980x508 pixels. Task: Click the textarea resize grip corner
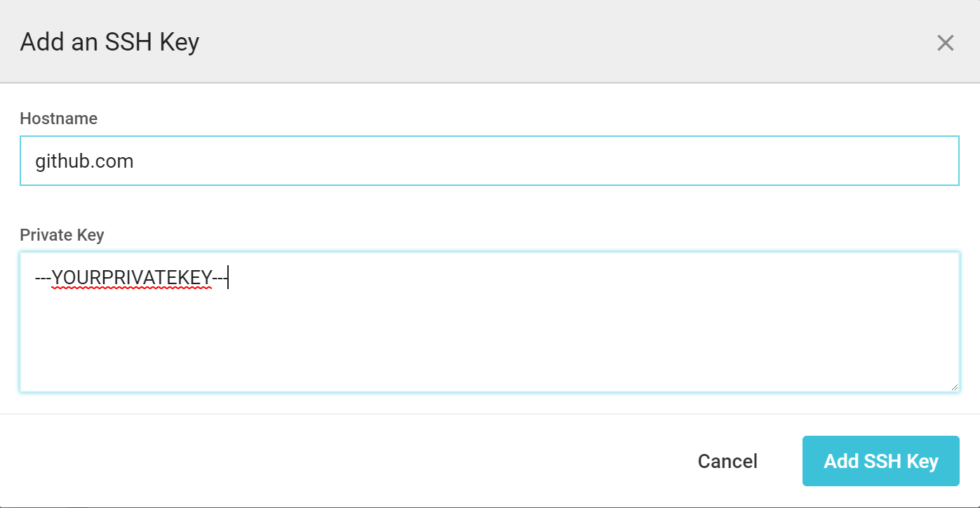[x=954, y=386]
